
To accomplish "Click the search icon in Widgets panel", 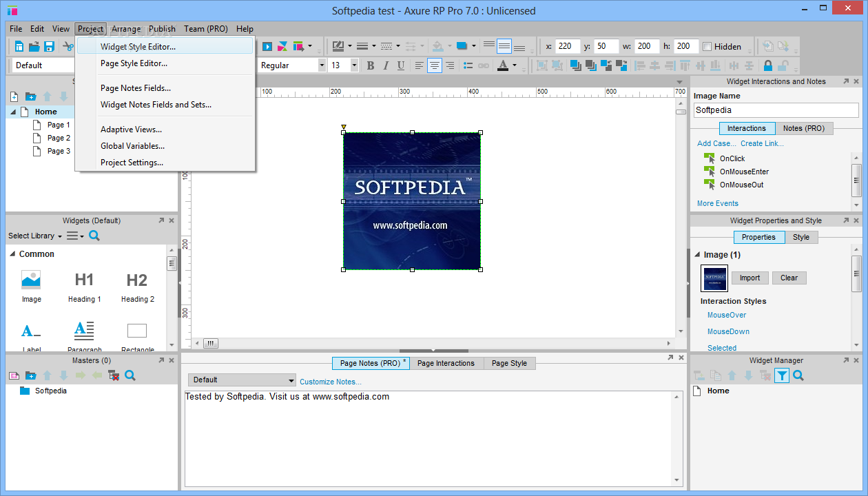I will (94, 236).
